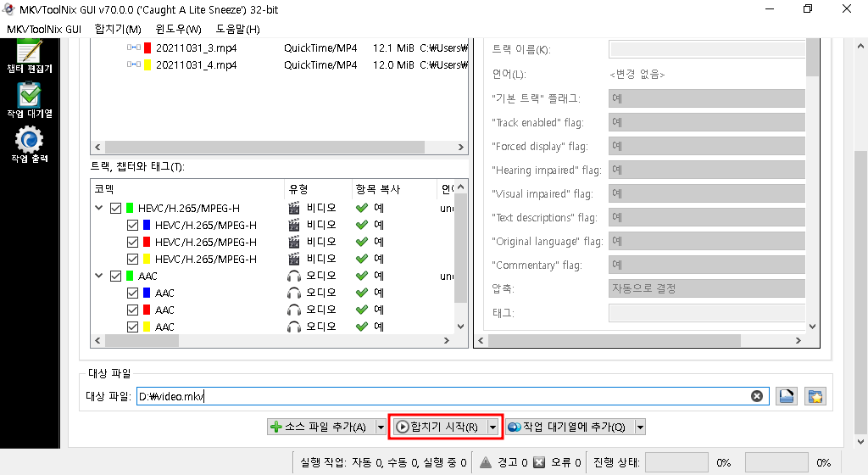
Task: Open the job queue (작업 대기열) tool
Action: pyautogui.click(x=30, y=100)
